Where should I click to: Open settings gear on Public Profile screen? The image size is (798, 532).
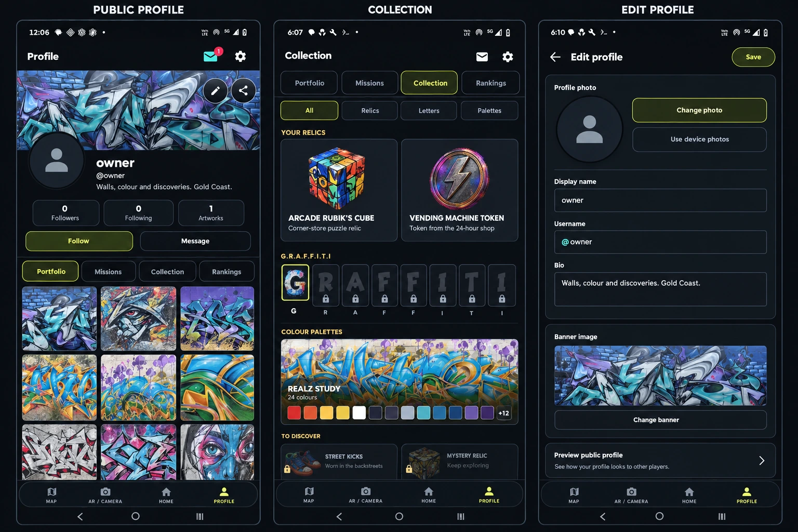241,56
